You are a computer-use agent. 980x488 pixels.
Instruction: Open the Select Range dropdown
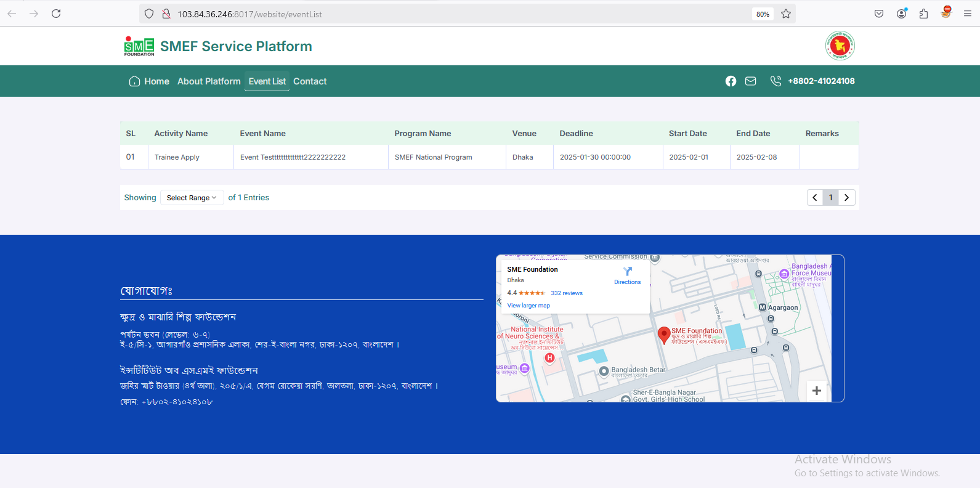coord(192,198)
